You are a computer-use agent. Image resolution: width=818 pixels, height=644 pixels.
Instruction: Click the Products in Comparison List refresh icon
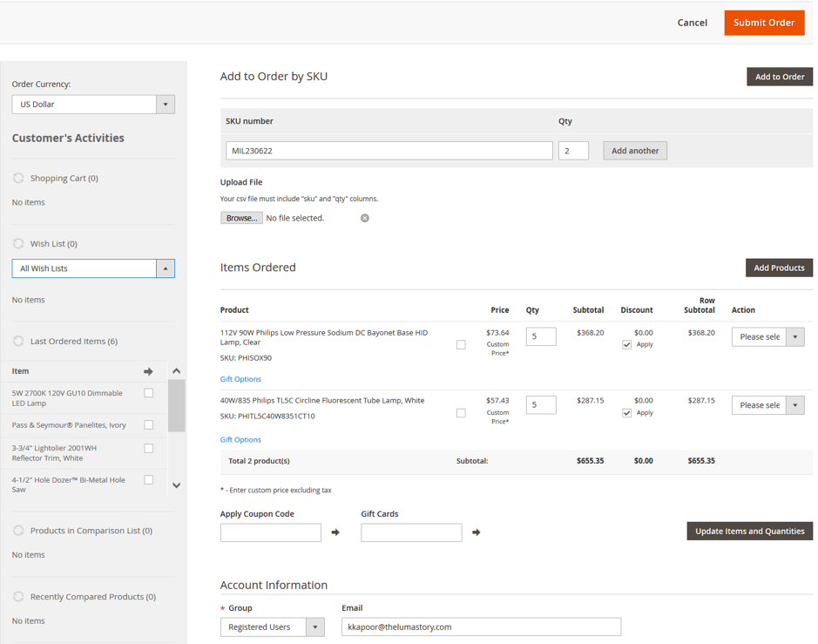tap(18, 530)
